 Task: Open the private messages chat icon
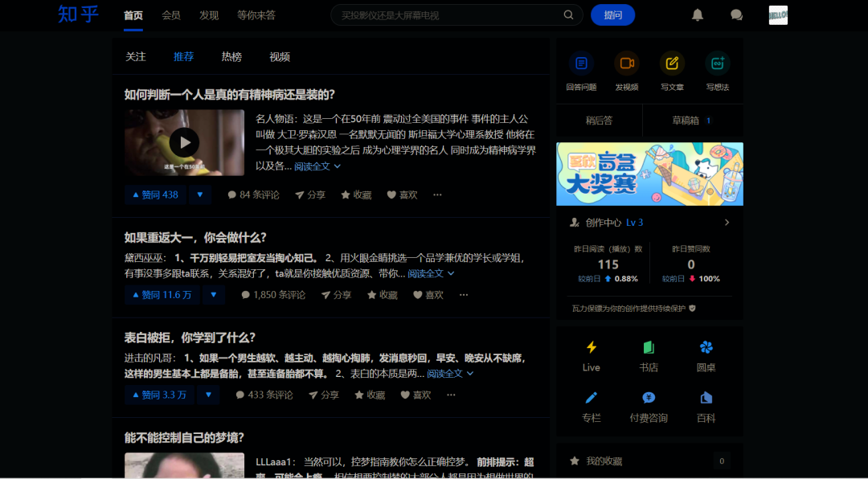pyautogui.click(x=736, y=15)
